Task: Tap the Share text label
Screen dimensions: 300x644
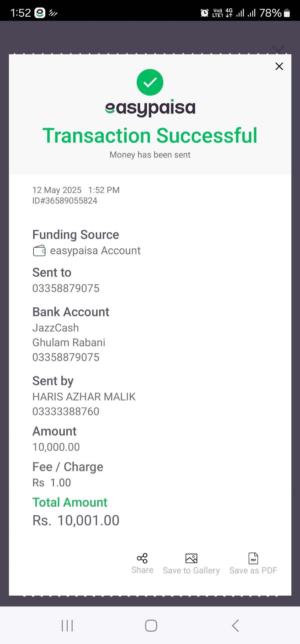Action: [x=142, y=570]
